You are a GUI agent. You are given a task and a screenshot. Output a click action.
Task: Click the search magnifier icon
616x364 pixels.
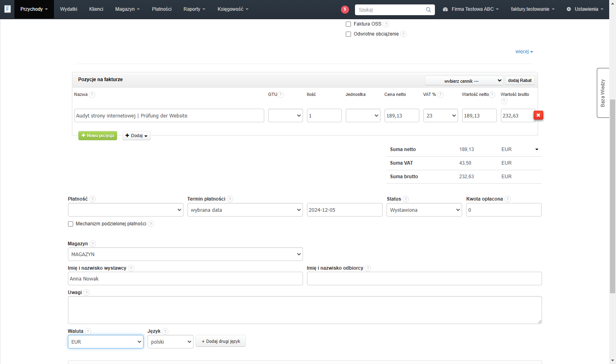tap(429, 10)
